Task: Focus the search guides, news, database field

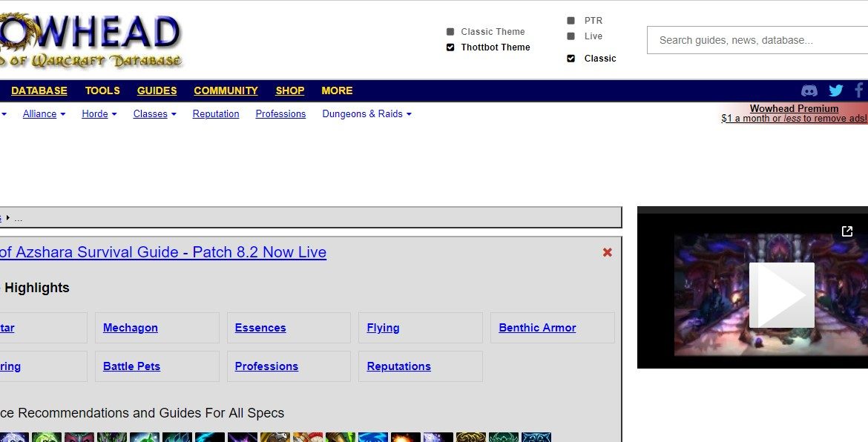Action: point(757,40)
